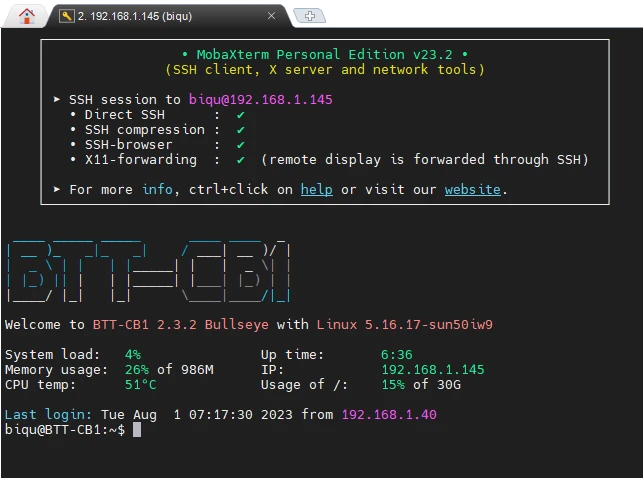Click the MobaXterm Personal Edition v23.2 heading

click(x=324, y=54)
